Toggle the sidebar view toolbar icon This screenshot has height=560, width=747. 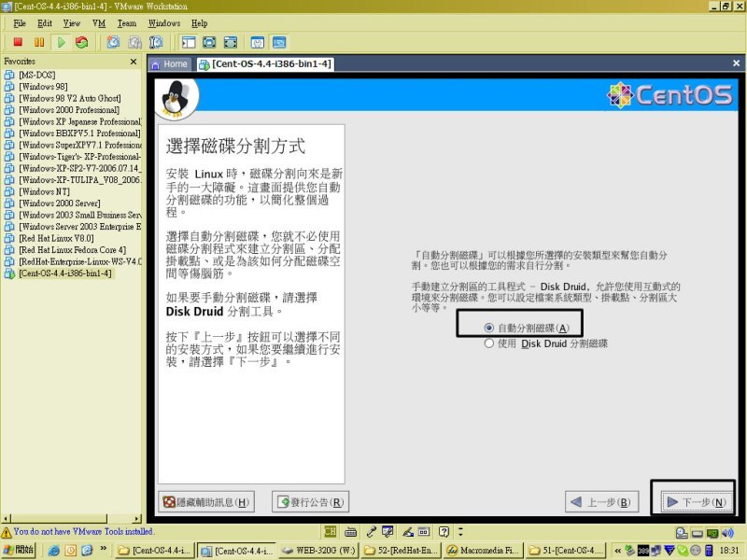(x=189, y=42)
